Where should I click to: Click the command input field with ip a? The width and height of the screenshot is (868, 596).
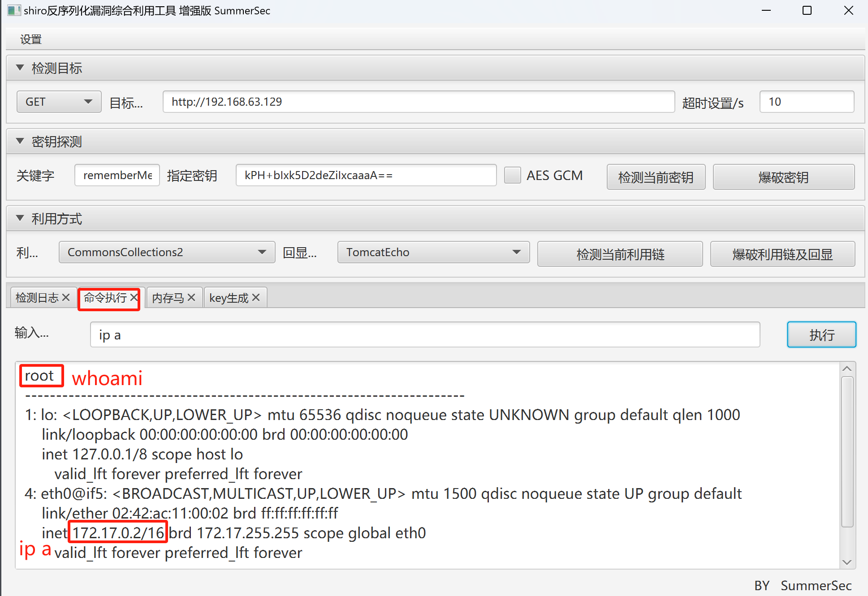(425, 334)
